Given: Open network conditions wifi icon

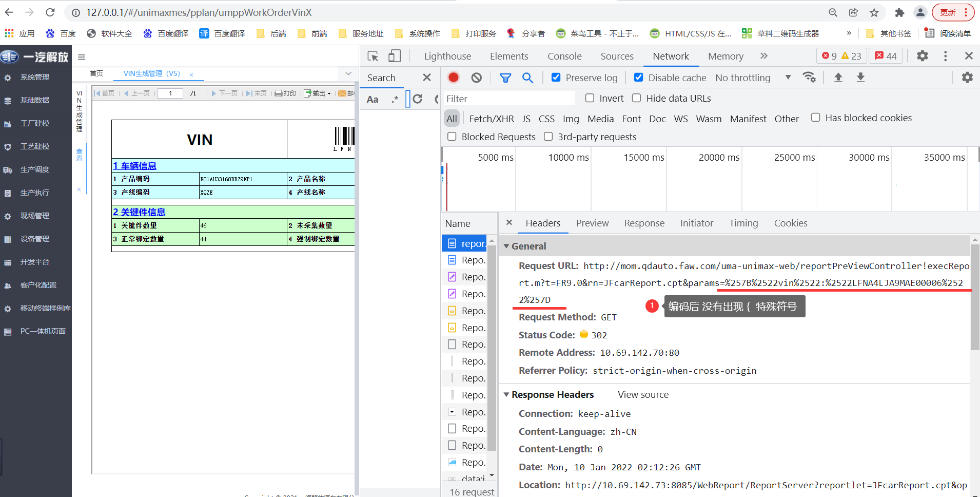Looking at the screenshot, I should [809, 77].
